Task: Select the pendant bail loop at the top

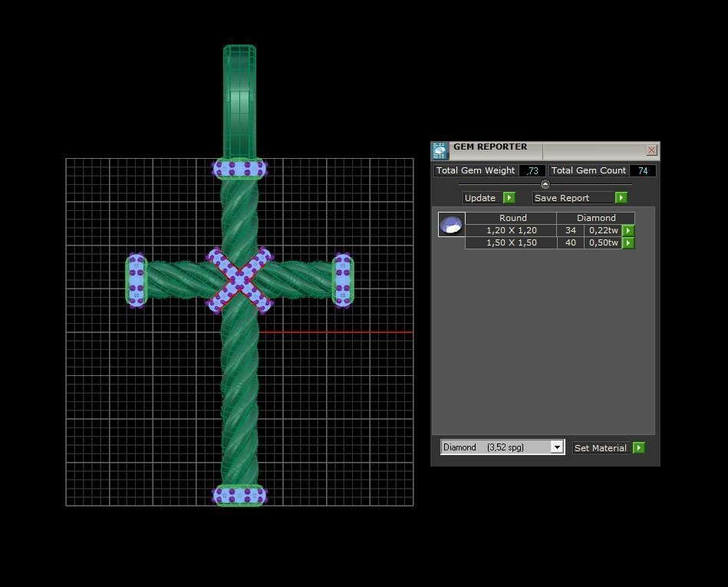Action: (x=239, y=102)
